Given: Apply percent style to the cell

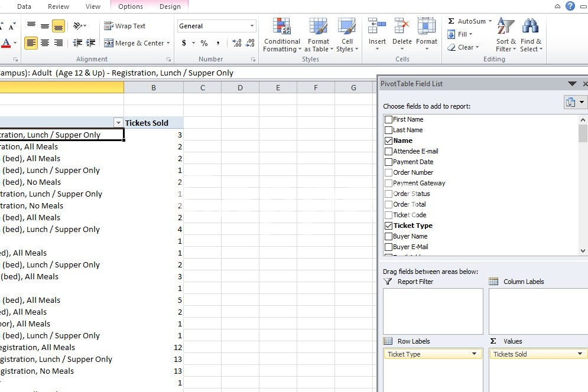Looking at the screenshot, I should [x=204, y=43].
